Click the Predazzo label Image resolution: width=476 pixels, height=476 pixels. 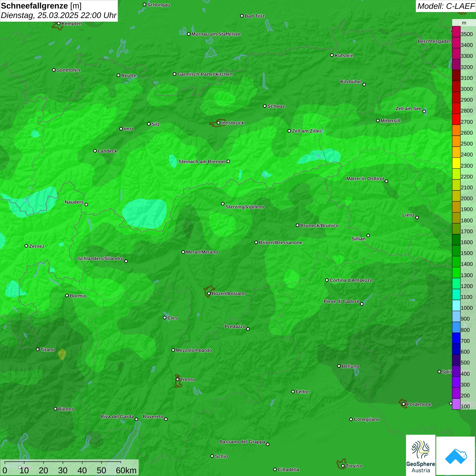[x=235, y=326]
